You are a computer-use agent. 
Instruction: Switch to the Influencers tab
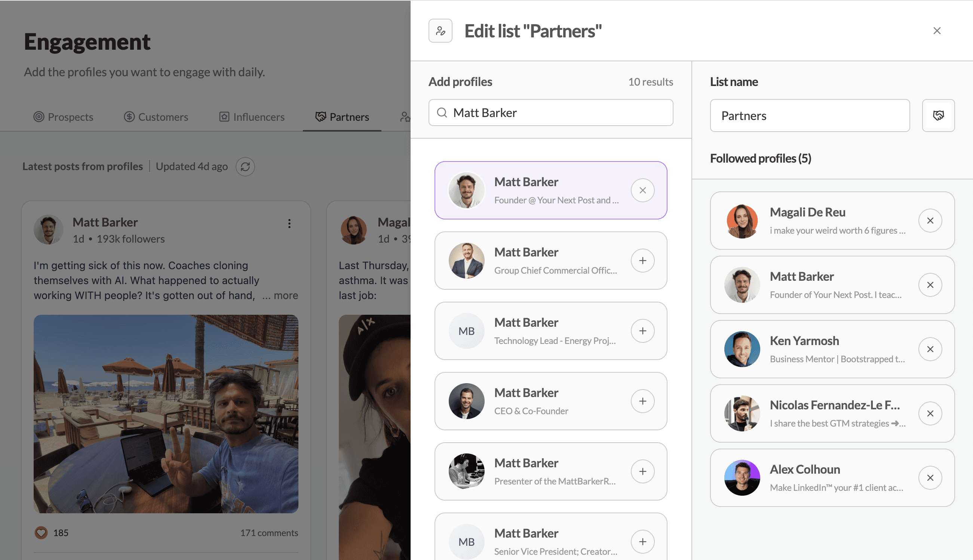(252, 117)
